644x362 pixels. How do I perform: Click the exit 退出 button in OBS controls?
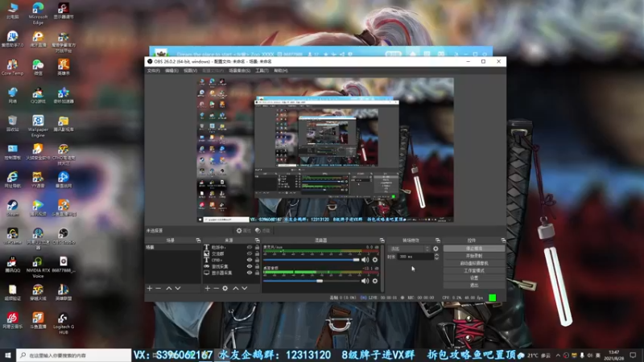click(474, 285)
